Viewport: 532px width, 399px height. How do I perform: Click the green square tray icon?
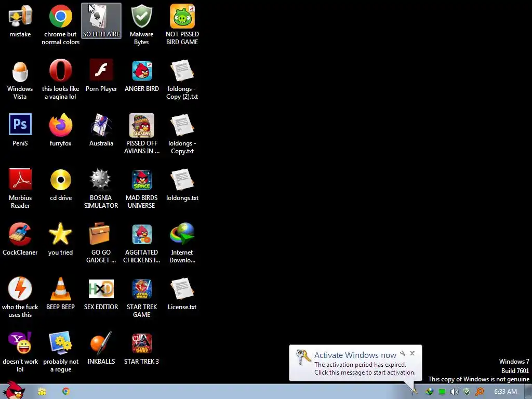pyautogui.click(x=442, y=392)
